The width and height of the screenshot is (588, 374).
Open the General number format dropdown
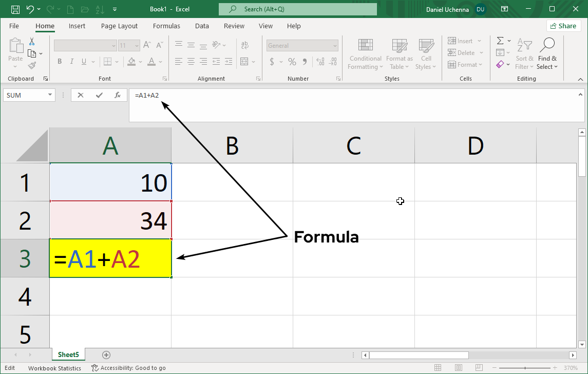click(x=334, y=45)
